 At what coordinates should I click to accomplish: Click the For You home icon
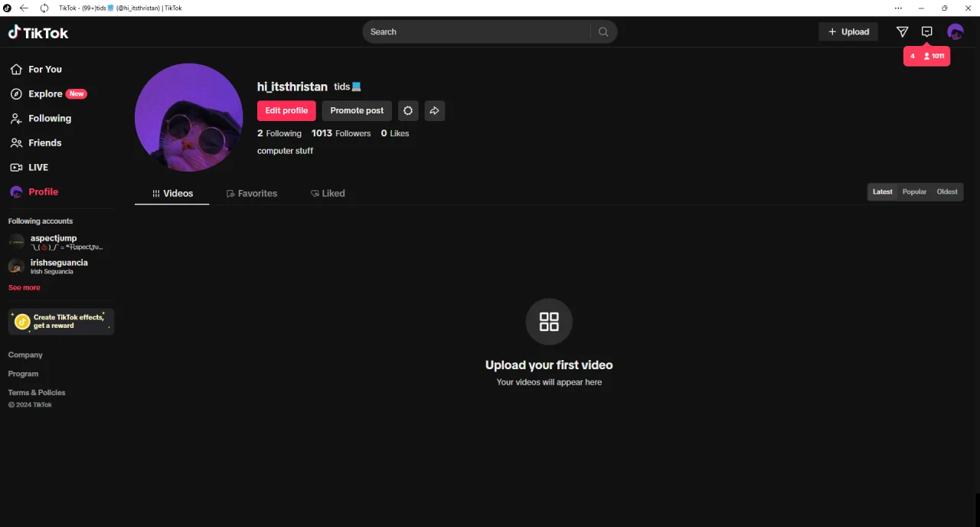(16, 69)
